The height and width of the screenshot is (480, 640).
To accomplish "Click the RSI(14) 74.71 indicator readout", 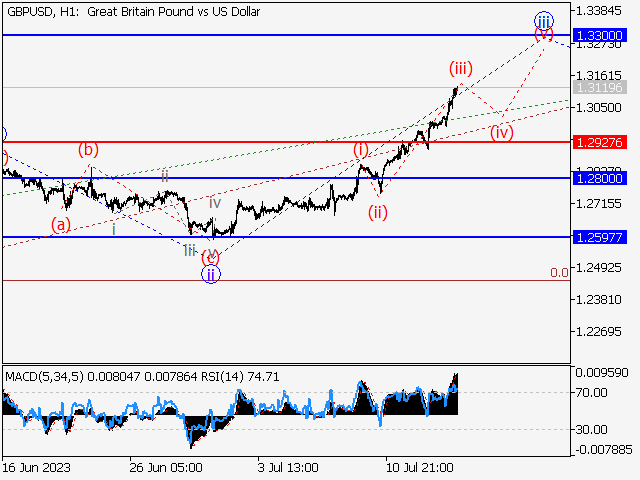I will [x=240, y=376].
